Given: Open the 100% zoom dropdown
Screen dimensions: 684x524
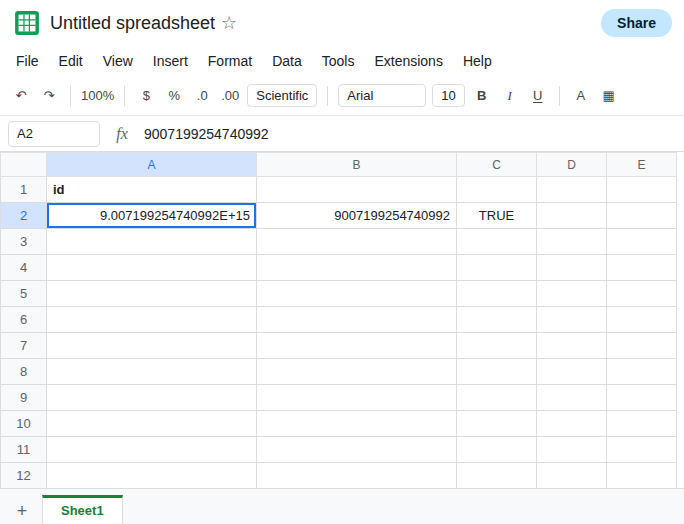Looking at the screenshot, I should pos(97,96).
